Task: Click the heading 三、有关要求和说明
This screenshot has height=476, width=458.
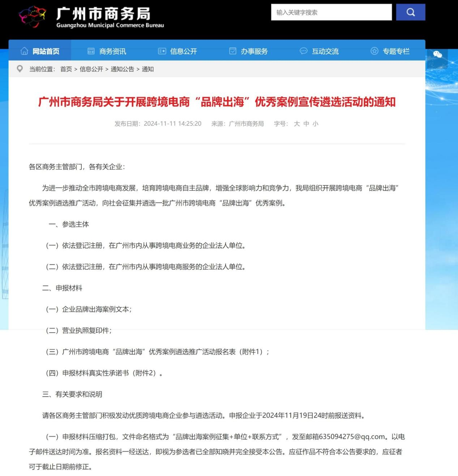Action: [72, 394]
